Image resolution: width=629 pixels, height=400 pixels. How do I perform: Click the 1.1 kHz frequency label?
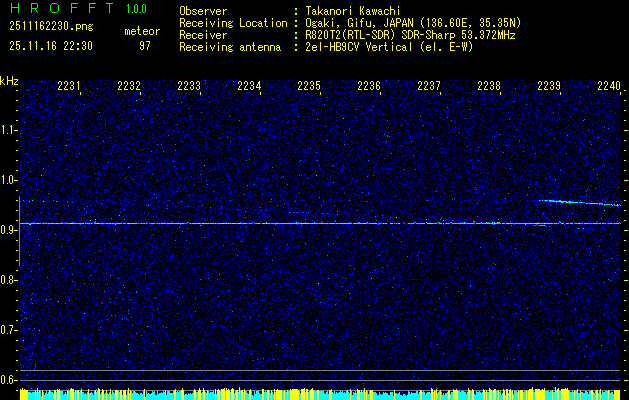(x=8, y=130)
